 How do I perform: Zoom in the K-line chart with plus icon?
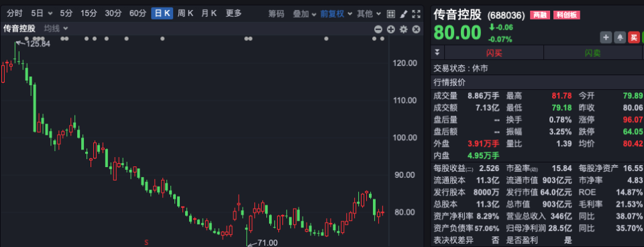(x=391, y=29)
